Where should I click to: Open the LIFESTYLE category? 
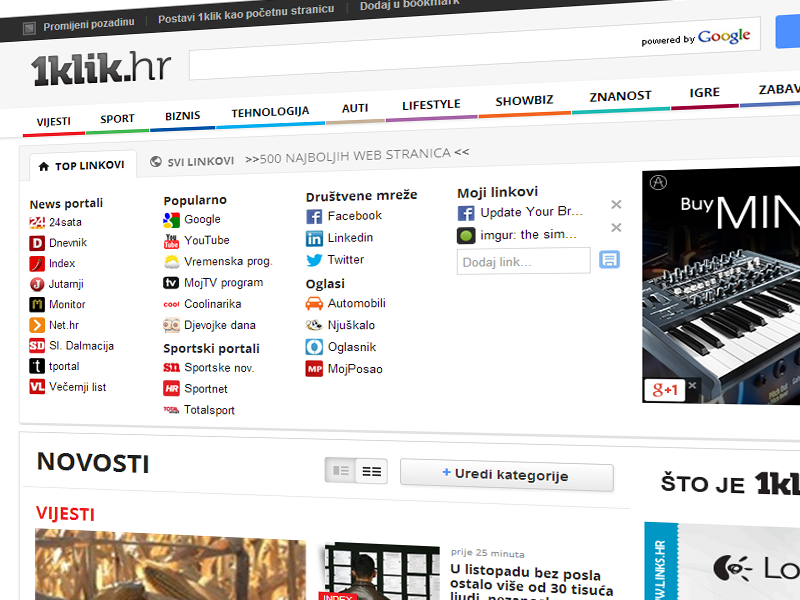(x=432, y=105)
